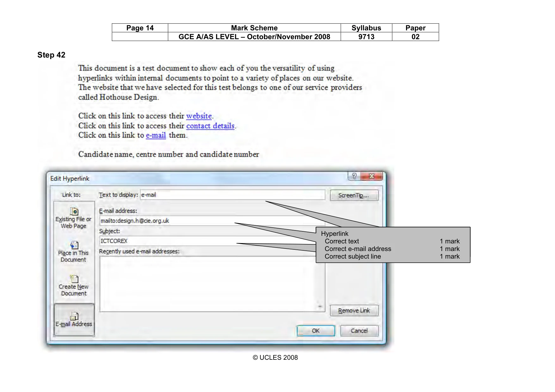
Task: Open the website hyperlink in document
Action: [199, 116]
